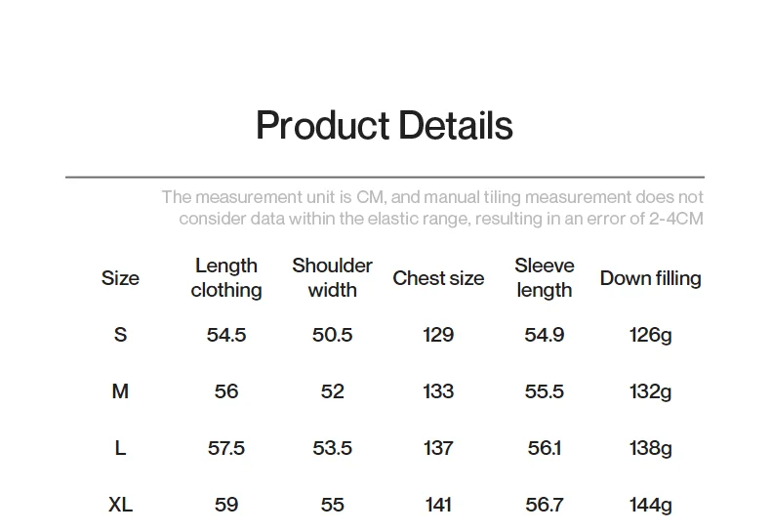Select the M size row label
Viewport: 771px width, 532px height.
click(120, 391)
